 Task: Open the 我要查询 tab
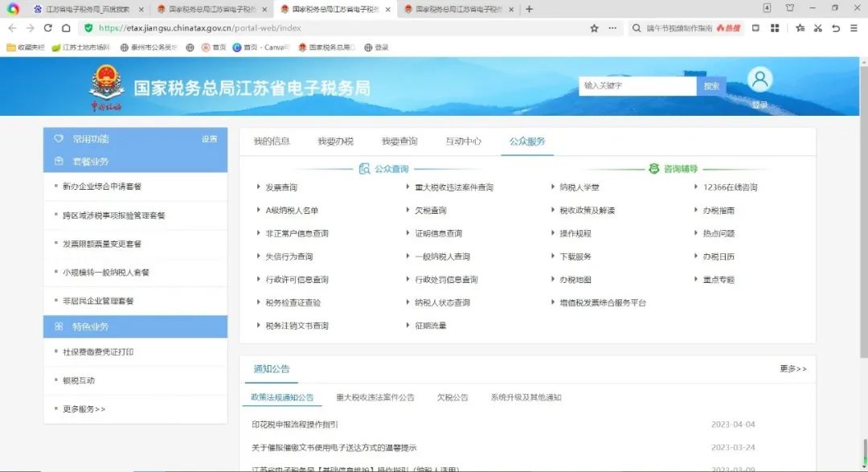[x=399, y=142]
